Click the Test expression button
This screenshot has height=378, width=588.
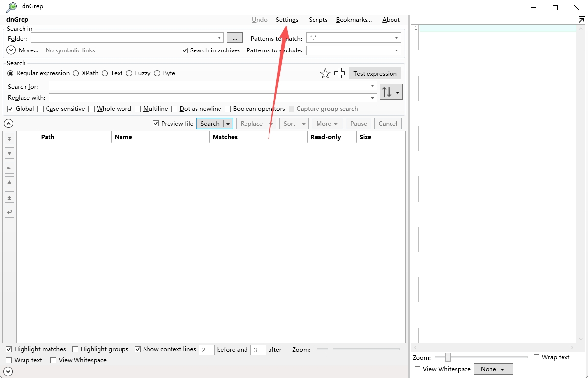pos(375,73)
